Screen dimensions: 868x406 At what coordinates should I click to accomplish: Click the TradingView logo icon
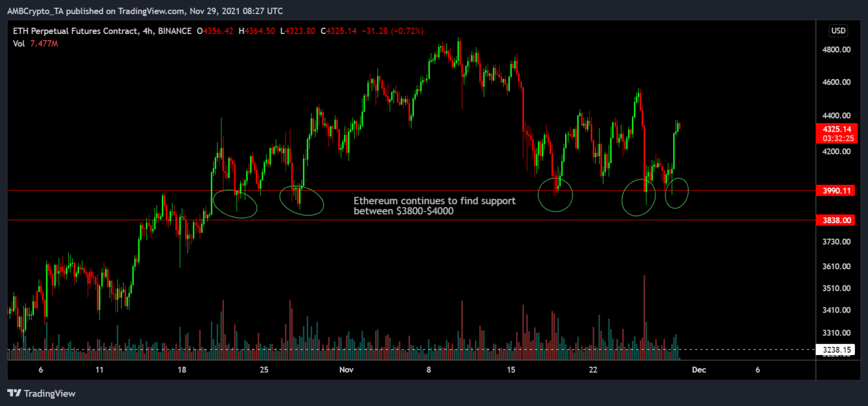click(14, 394)
